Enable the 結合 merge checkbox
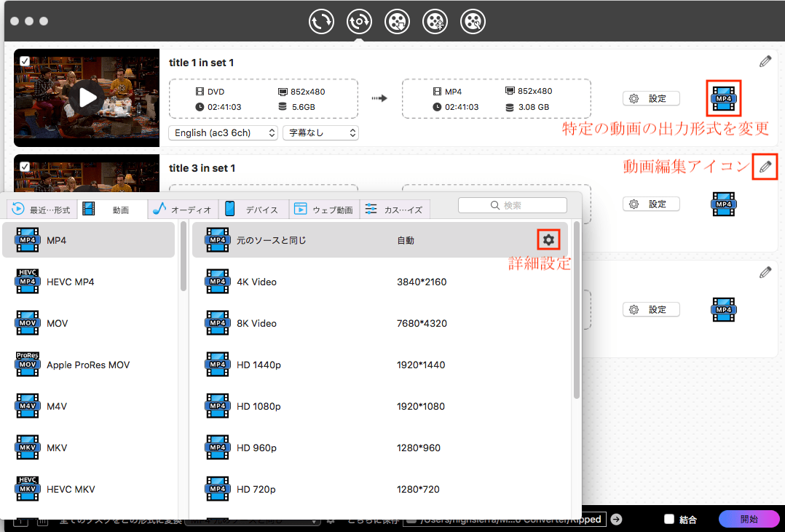Image resolution: width=785 pixels, height=532 pixels. coord(669,520)
